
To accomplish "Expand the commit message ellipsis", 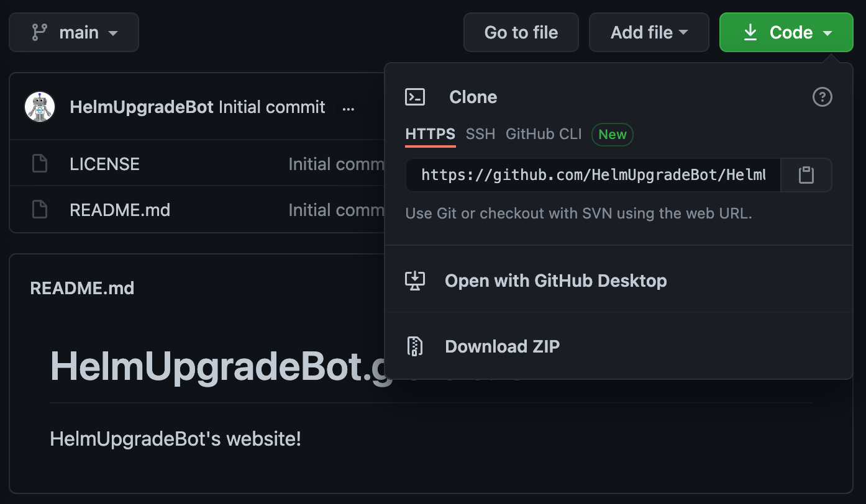I will (349, 108).
